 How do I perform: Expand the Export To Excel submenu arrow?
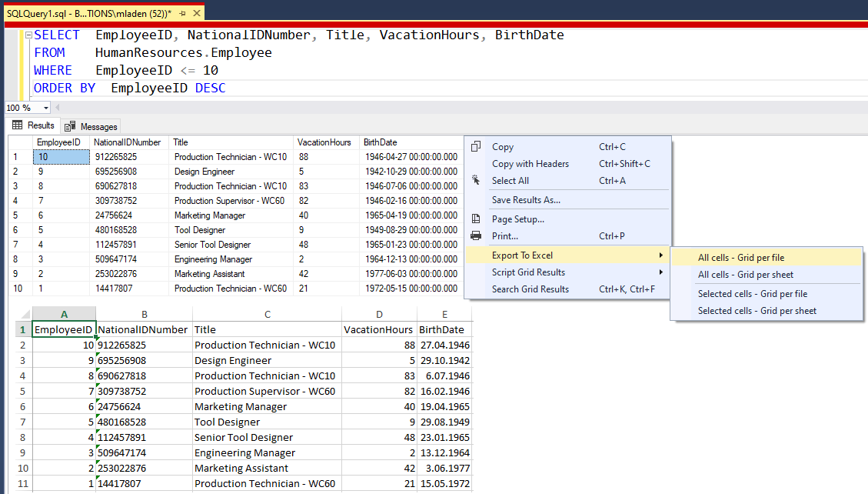(x=660, y=255)
